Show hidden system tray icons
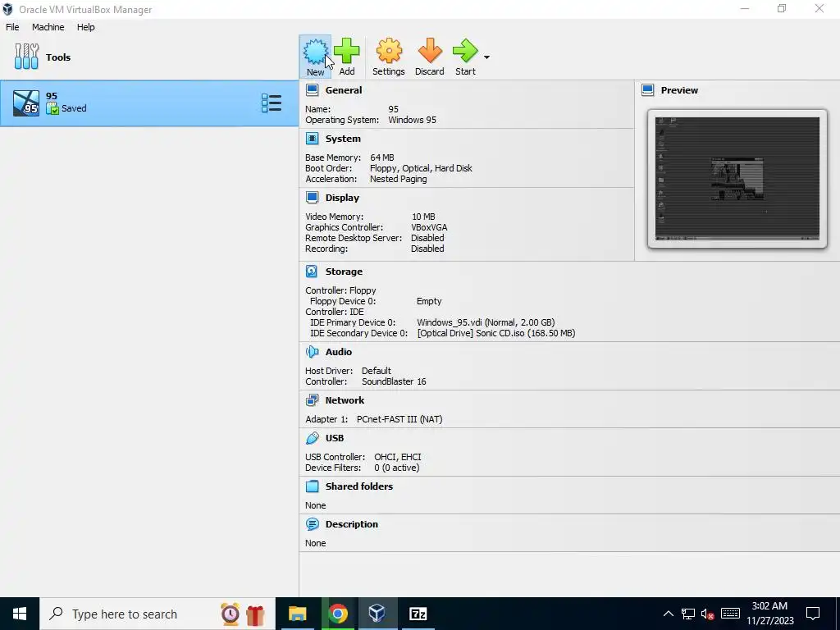The width and height of the screenshot is (840, 630). pos(668,614)
